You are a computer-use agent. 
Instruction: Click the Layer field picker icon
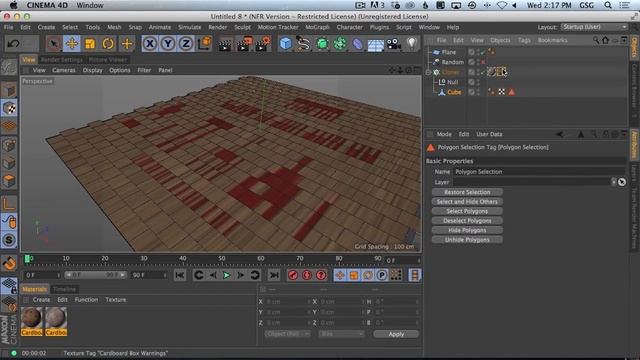point(622,182)
